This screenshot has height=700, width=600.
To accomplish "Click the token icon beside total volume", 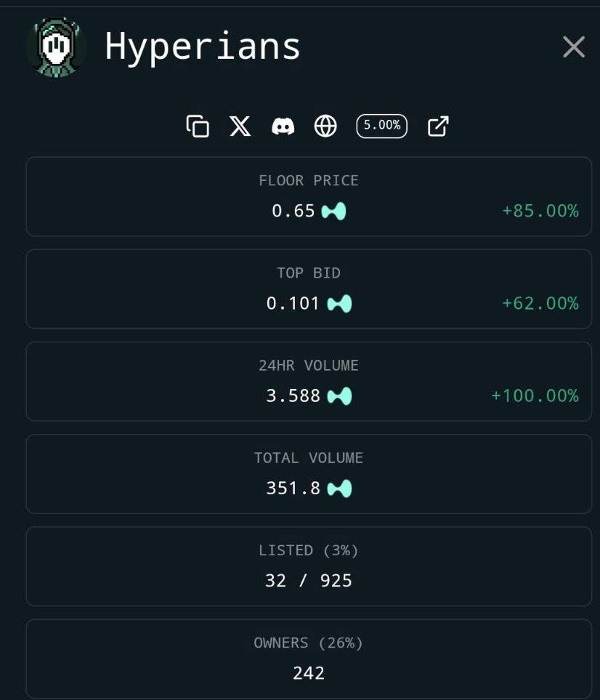I will coord(339,488).
